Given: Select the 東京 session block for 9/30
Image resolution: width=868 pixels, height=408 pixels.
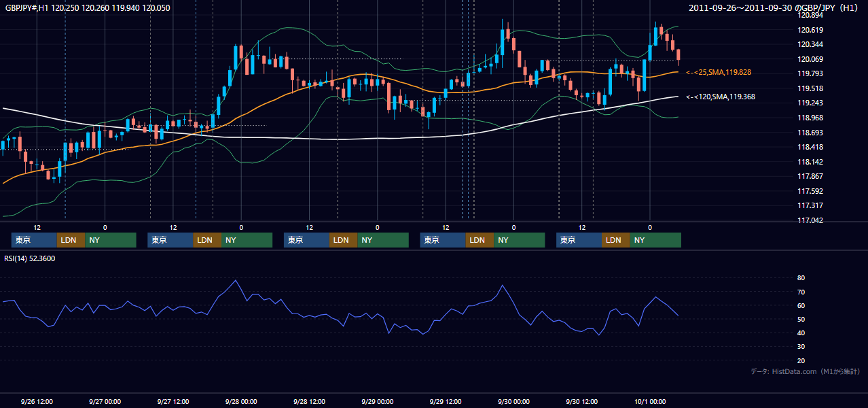Looking at the screenshot, I should coord(579,240).
